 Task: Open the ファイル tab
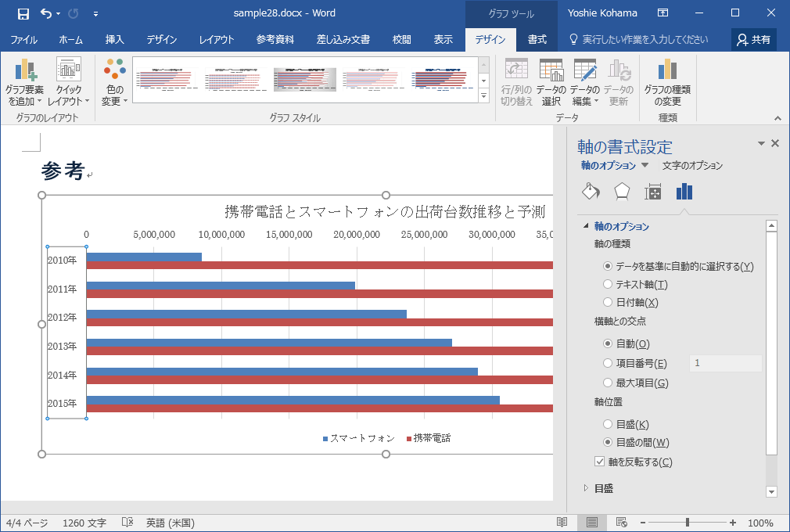(x=23, y=40)
